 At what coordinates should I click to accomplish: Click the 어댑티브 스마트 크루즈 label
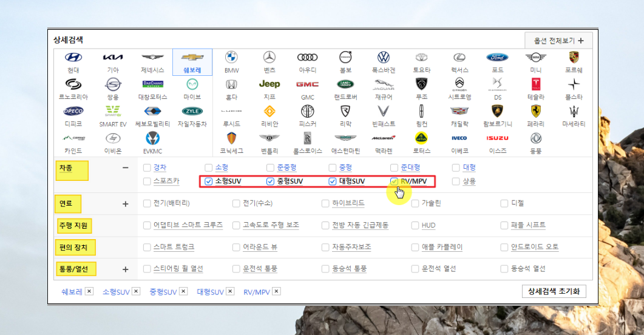[188, 225]
